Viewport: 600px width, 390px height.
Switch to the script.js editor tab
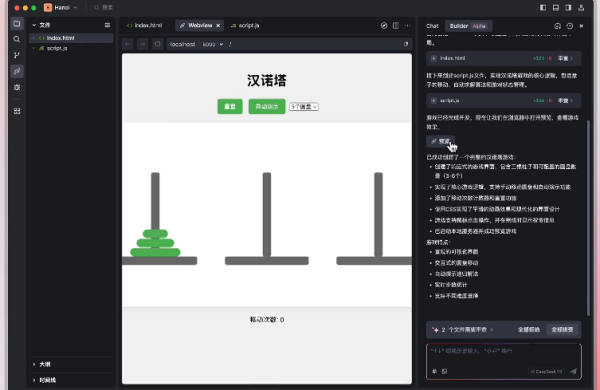245,26
